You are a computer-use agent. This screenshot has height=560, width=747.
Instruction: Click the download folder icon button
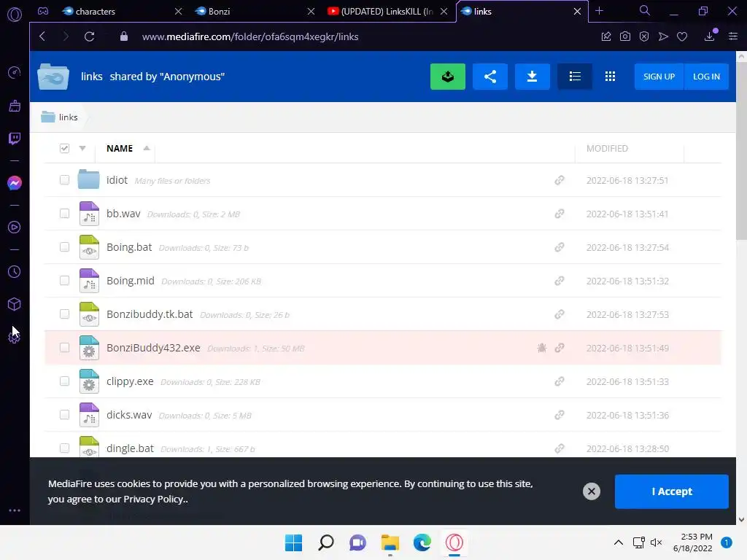(x=532, y=76)
